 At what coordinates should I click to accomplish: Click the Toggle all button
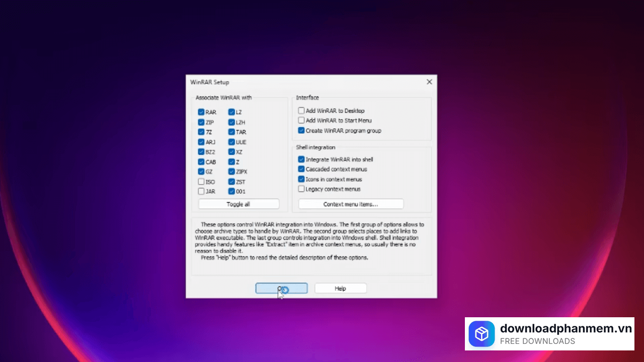238,204
